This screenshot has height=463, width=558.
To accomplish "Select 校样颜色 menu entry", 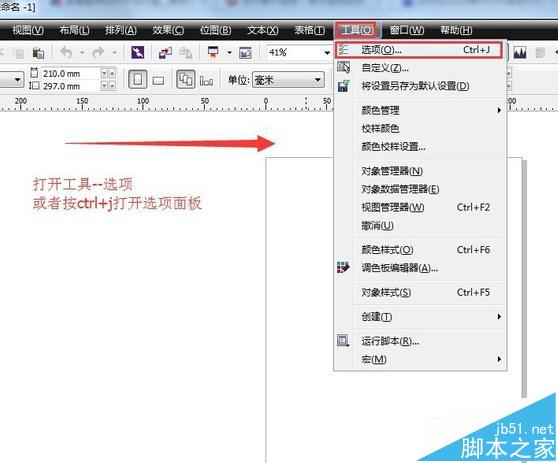I will 420,128.
